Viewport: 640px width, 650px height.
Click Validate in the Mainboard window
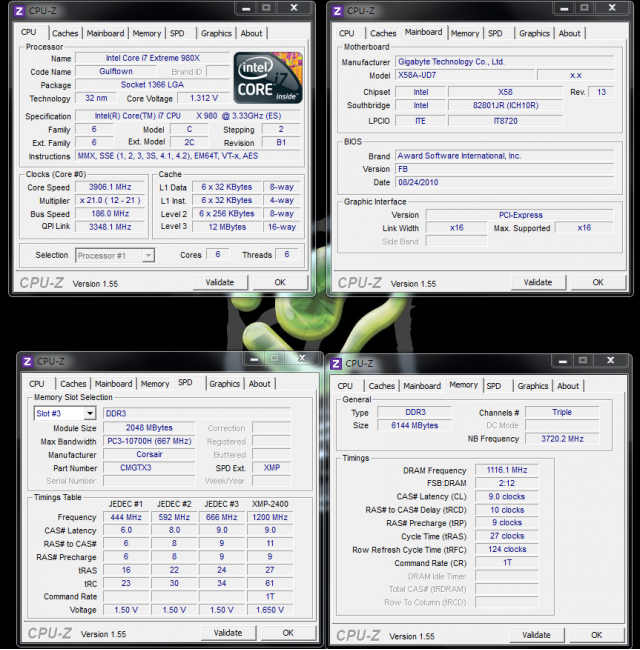pyautogui.click(x=538, y=282)
